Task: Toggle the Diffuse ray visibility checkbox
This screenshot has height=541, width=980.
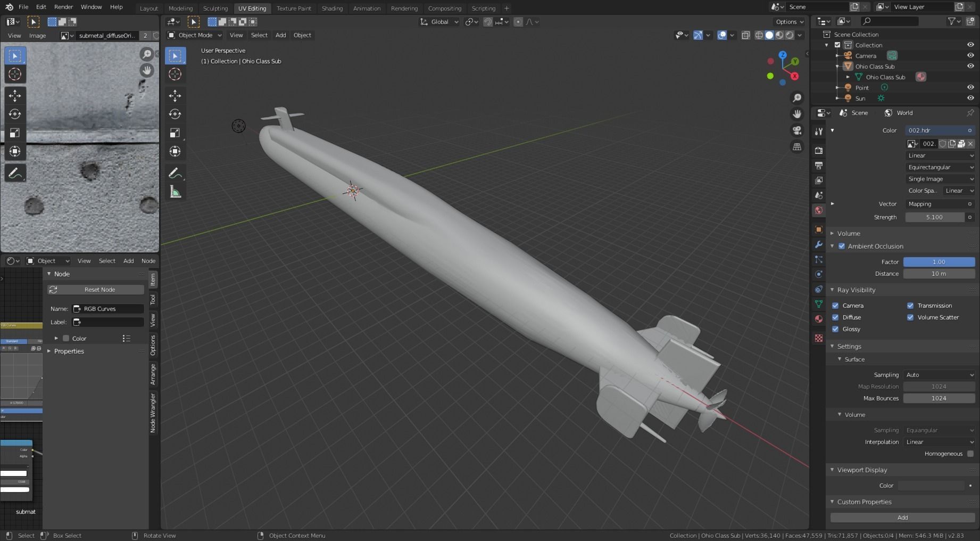Action: tap(835, 317)
